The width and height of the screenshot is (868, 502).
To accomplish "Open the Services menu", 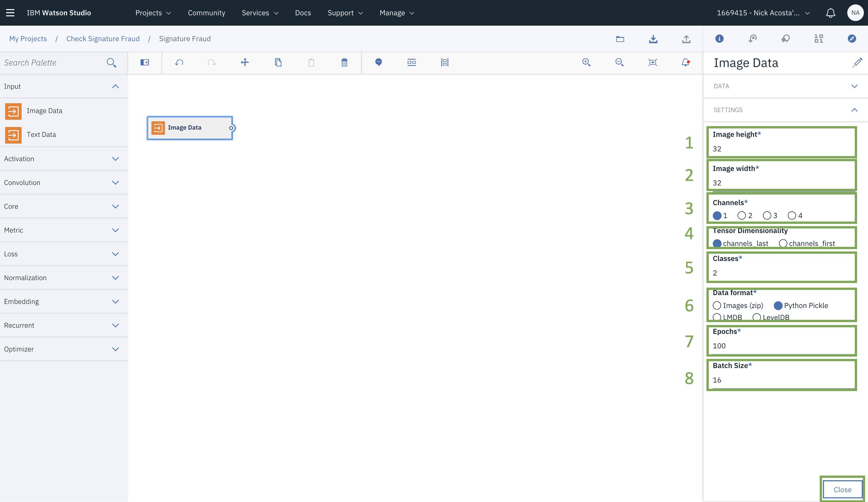I will click(x=260, y=13).
